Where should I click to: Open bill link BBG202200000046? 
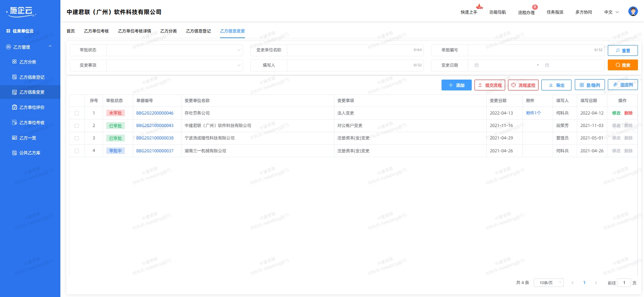coord(155,113)
